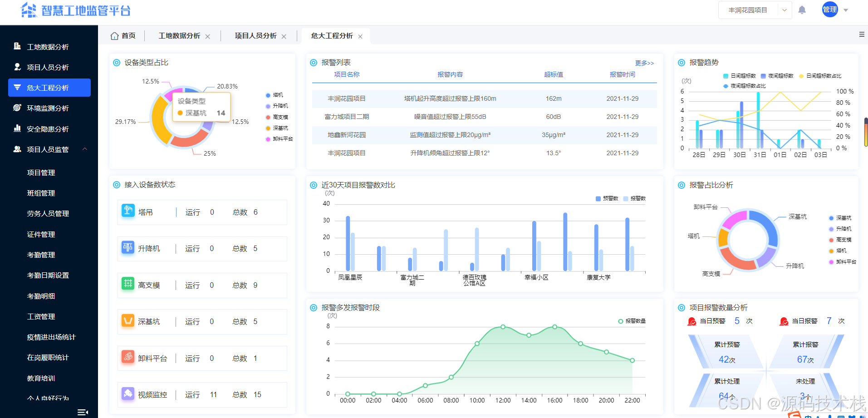Image resolution: width=868 pixels, height=418 pixels.
Task: Toggle 预警数 legend in 30-day chart
Action: point(607,198)
